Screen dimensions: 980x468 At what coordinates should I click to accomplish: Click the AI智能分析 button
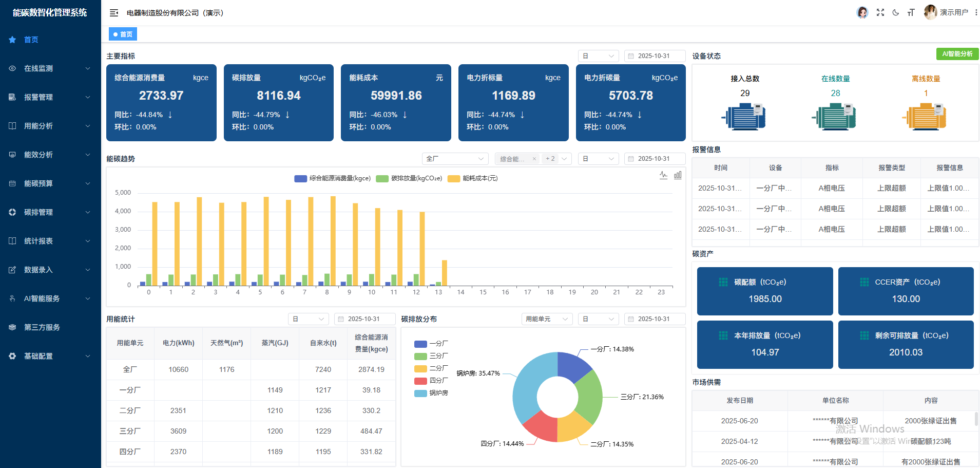pos(957,54)
